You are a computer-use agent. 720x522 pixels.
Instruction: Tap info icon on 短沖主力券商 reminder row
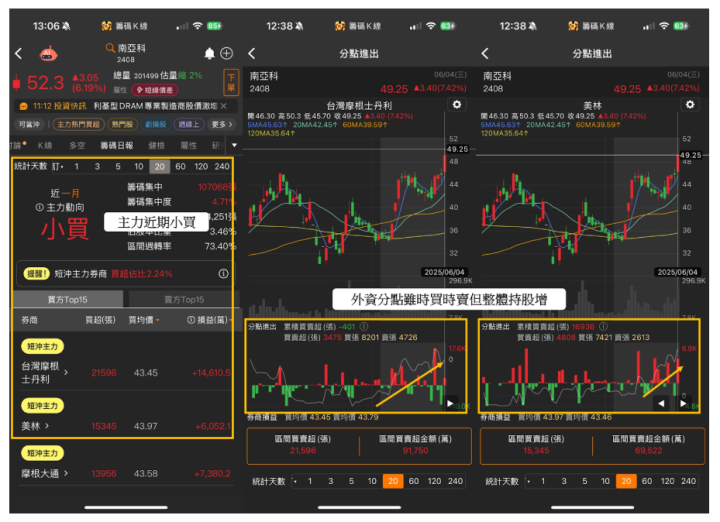click(x=224, y=274)
